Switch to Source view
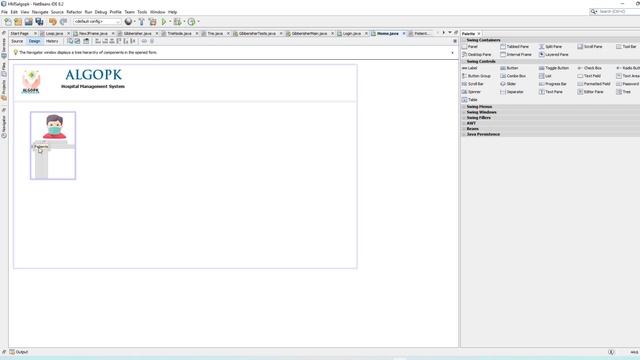Screen dimensions: 640x360 (x=17, y=41)
